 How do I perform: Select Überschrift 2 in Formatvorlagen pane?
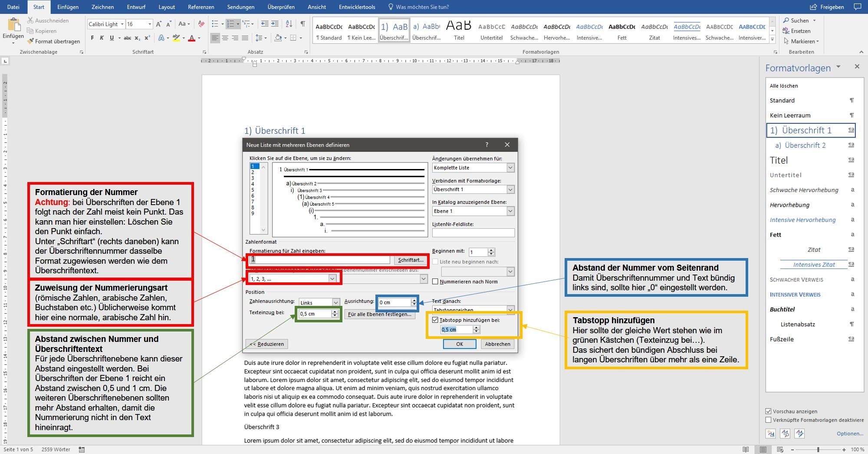coord(811,145)
